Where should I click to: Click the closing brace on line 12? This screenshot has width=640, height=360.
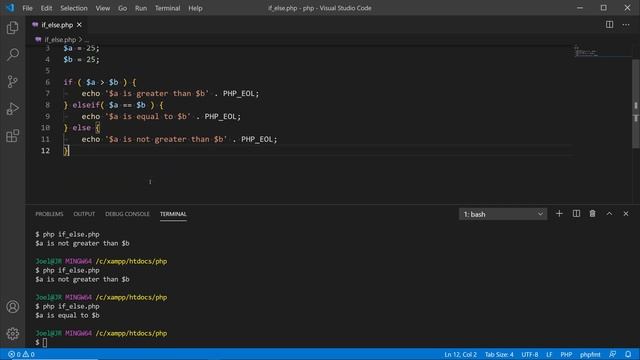[x=66, y=151]
